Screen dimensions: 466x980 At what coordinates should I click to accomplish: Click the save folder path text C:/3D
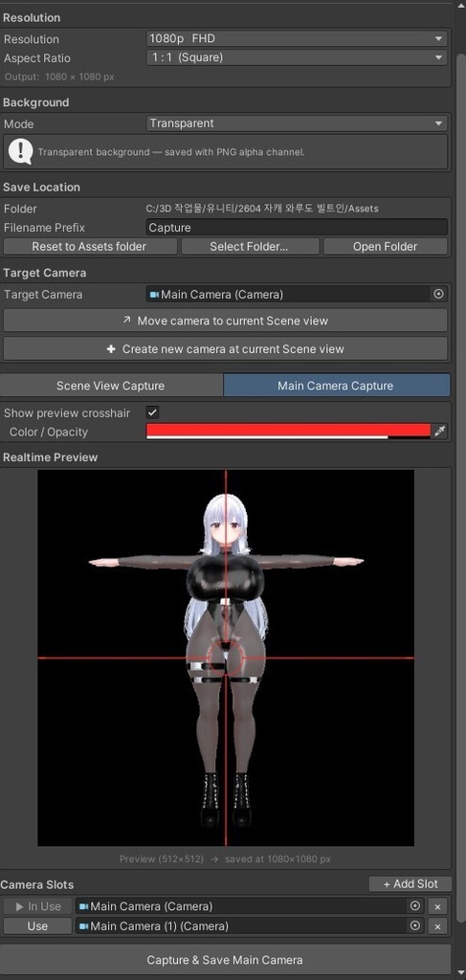click(262, 209)
